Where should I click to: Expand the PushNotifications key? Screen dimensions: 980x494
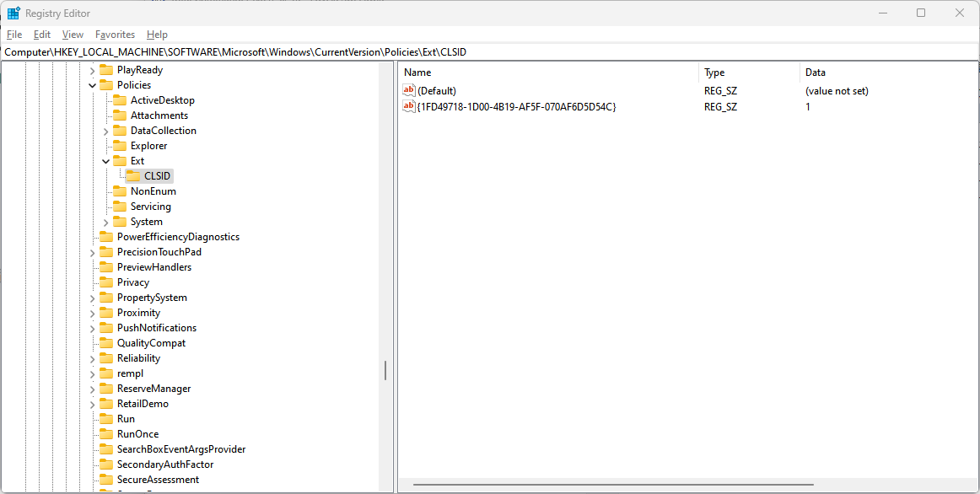click(93, 329)
